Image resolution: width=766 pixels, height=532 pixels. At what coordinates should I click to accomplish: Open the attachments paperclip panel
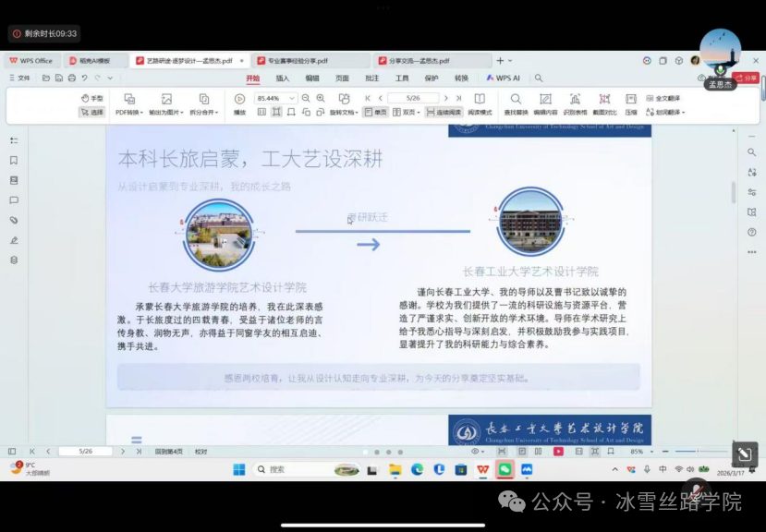14,220
